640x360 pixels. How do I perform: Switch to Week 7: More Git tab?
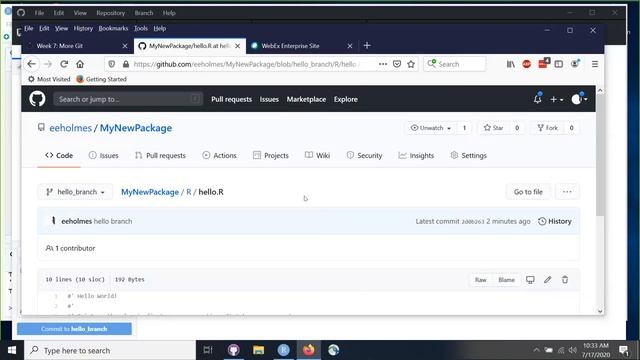pos(78,46)
